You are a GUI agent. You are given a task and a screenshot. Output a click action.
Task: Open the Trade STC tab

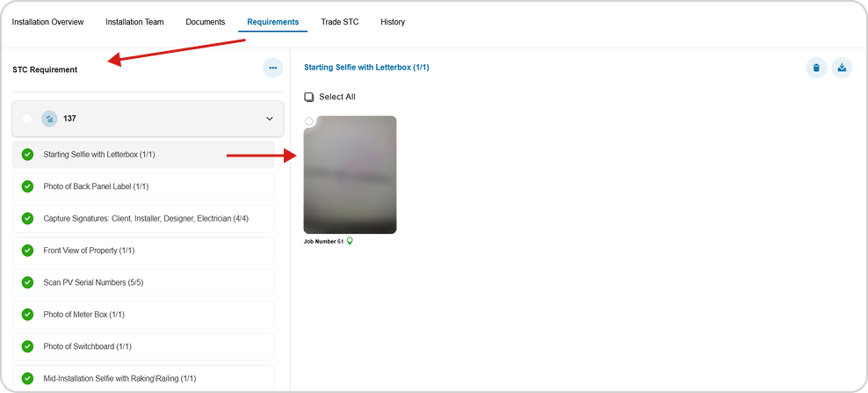pos(340,22)
